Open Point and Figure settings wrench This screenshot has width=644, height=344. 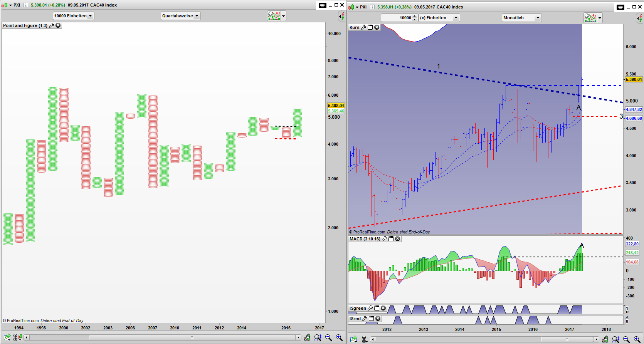(x=52, y=25)
